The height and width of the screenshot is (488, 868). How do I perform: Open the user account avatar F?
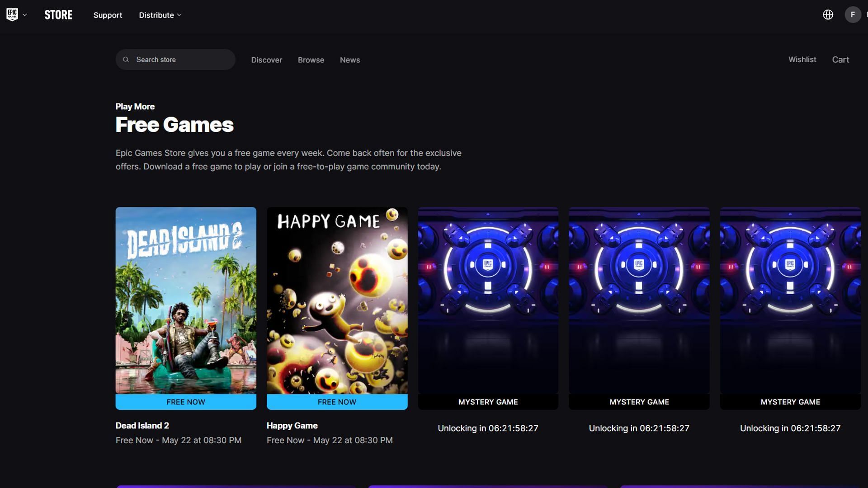(x=853, y=15)
